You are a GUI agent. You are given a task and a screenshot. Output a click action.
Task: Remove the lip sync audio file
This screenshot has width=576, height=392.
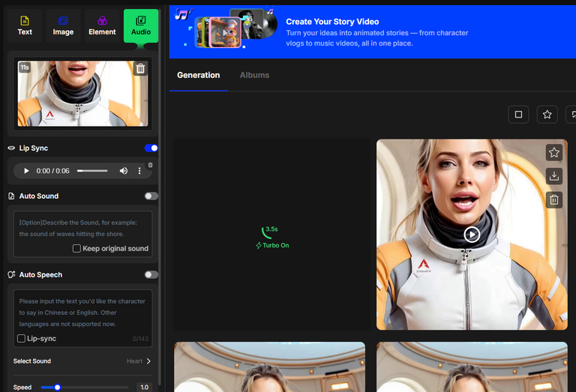(x=150, y=165)
